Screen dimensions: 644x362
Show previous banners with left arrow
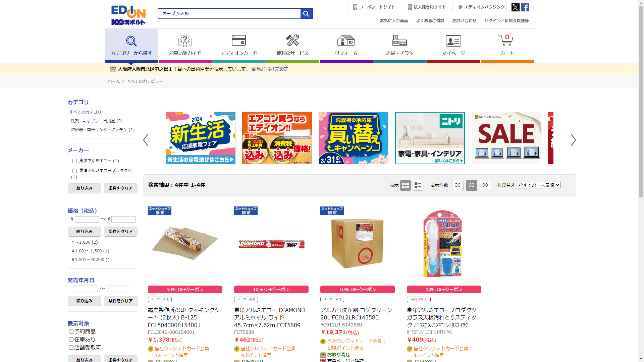pos(146,140)
